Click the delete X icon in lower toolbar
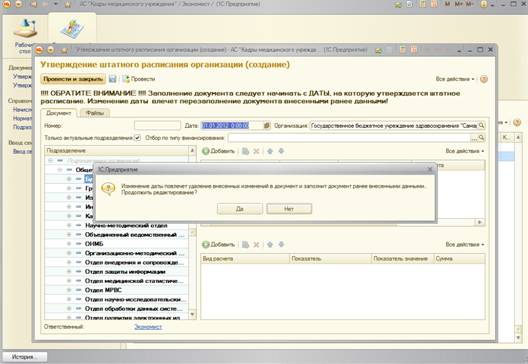Image resolution: width=528 pixels, height=364 pixels. [256, 244]
